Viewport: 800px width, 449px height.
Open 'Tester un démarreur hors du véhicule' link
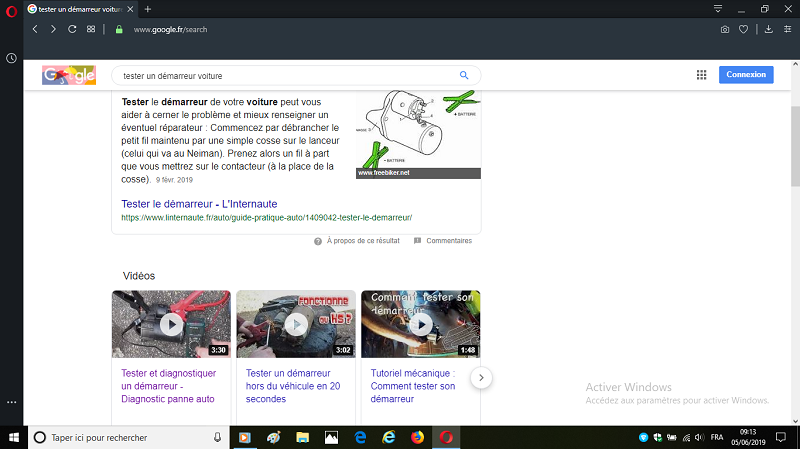click(x=293, y=386)
